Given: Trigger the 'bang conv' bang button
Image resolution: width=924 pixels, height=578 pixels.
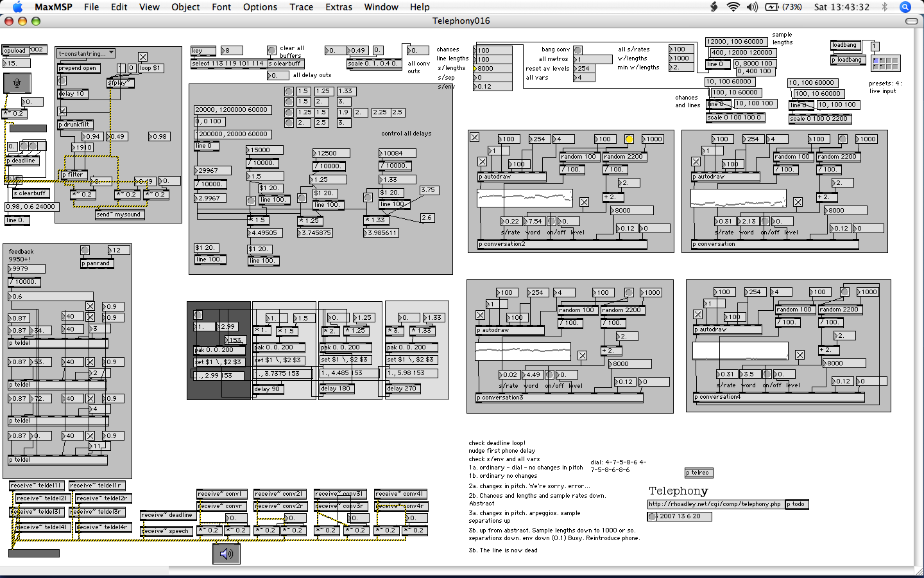Looking at the screenshot, I should (577, 50).
